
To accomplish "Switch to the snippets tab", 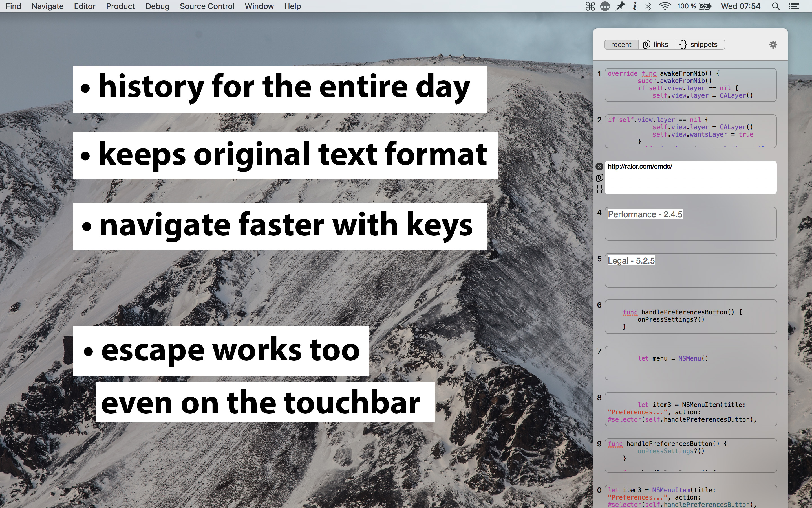I will pyautogui.click(x=700, y=45).
